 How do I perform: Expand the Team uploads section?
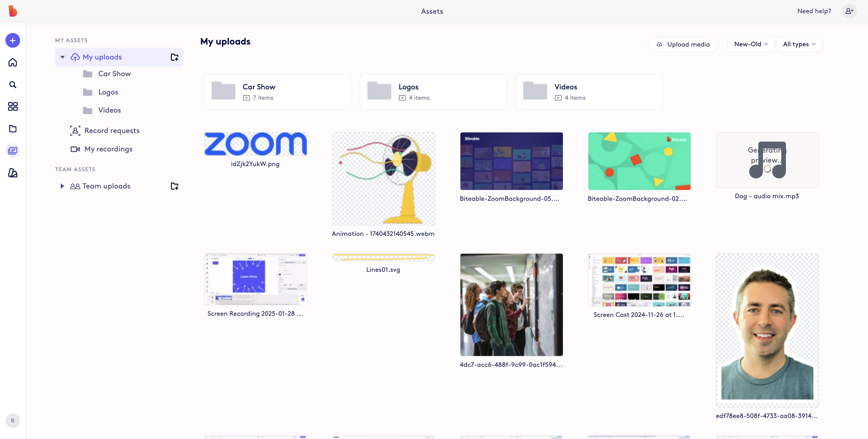click(x=62, y=186)
